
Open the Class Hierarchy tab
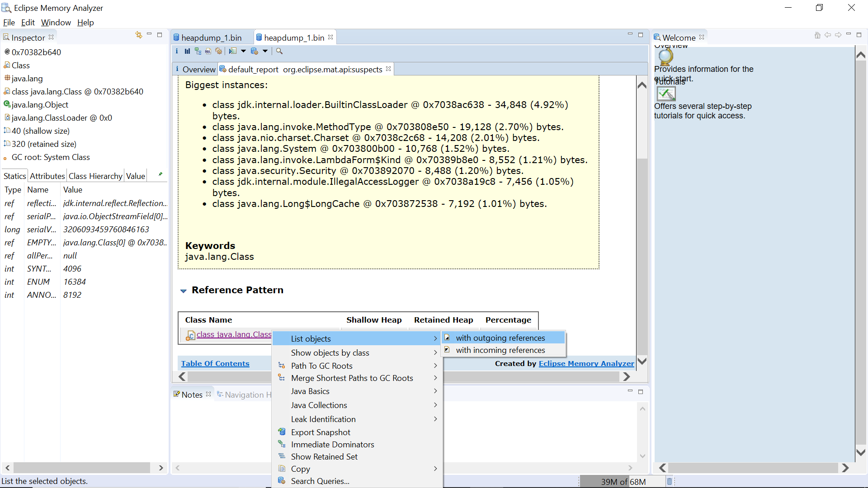pos(95,176)
